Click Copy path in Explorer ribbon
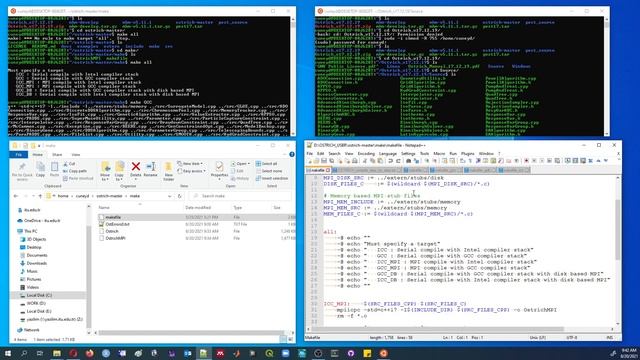Image resolution: width=640 pixels, height=360 pixels. click(x=75, y=171)
